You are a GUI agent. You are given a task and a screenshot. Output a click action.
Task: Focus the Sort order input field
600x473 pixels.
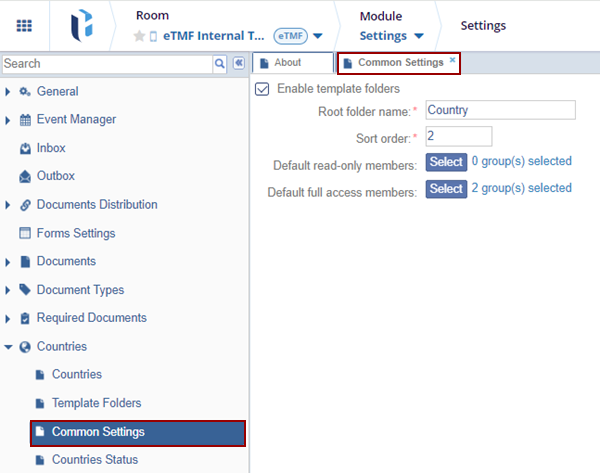point(458,136)
